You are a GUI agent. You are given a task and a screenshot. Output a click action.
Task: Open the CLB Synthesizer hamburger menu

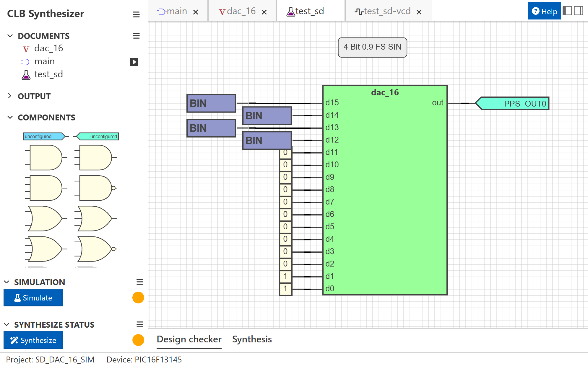(x=136, y=14)
